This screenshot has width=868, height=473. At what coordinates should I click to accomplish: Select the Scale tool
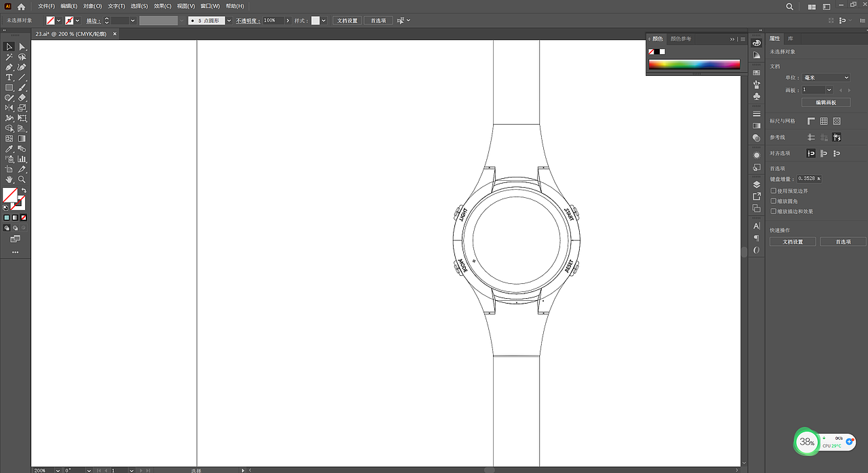(22, 108)
